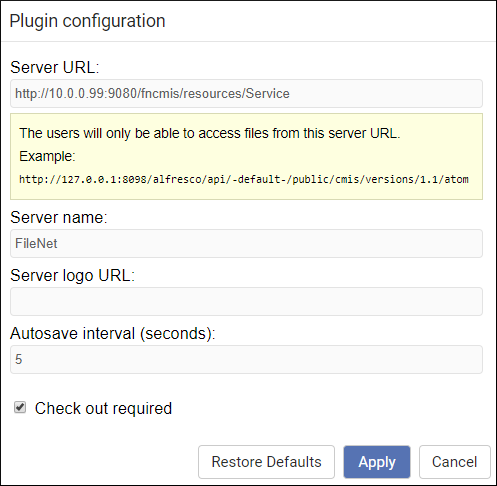Click the Autosave interval (seconds) label
This screenshot has height=486, width=497.
click(x=113, y=333)
